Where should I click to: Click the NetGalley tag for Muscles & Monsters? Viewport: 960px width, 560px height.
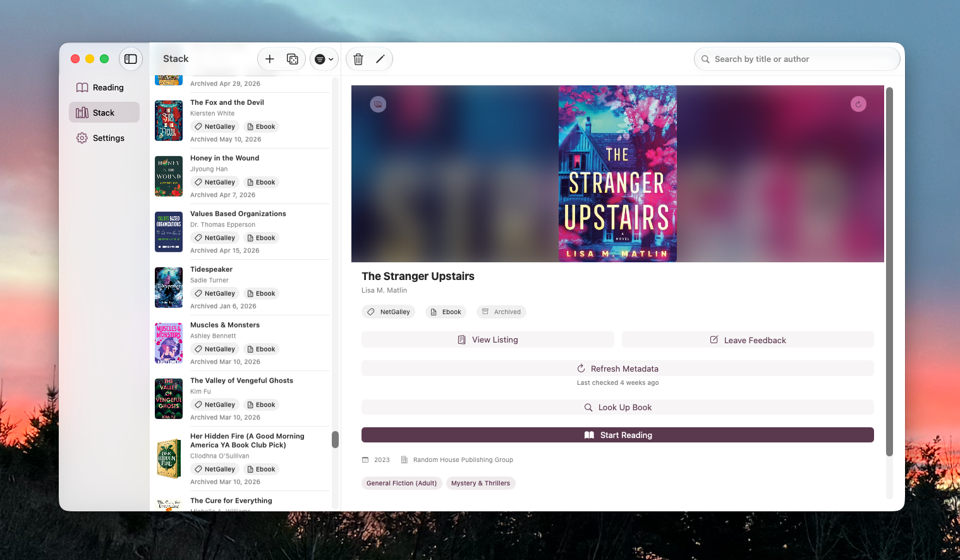pyautogui.click(x=215, y=349)
